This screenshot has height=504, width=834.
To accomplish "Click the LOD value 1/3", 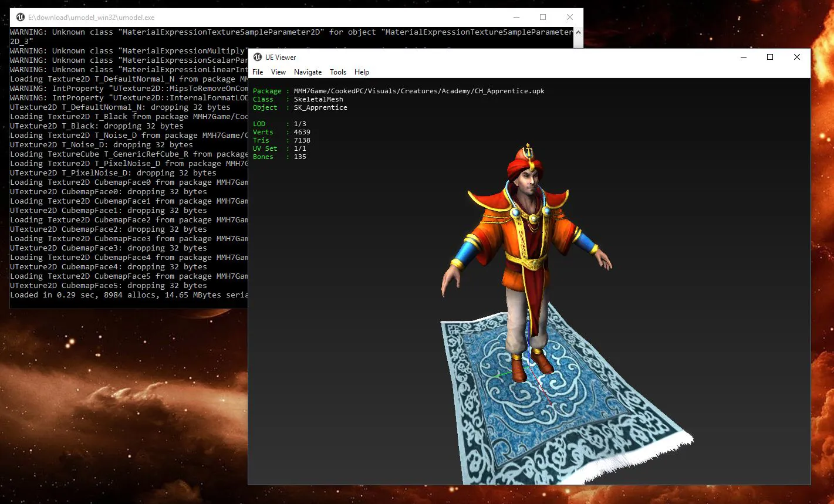I will [x=300, y=124].
